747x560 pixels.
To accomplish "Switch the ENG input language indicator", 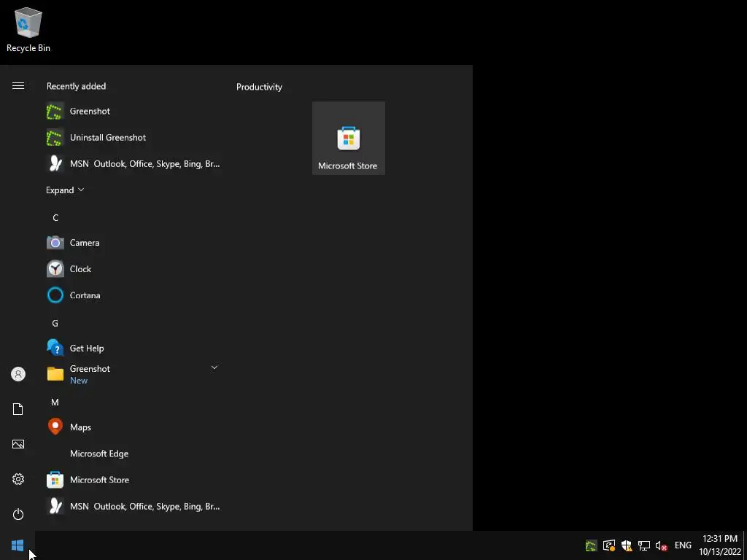I will point(683,545).
